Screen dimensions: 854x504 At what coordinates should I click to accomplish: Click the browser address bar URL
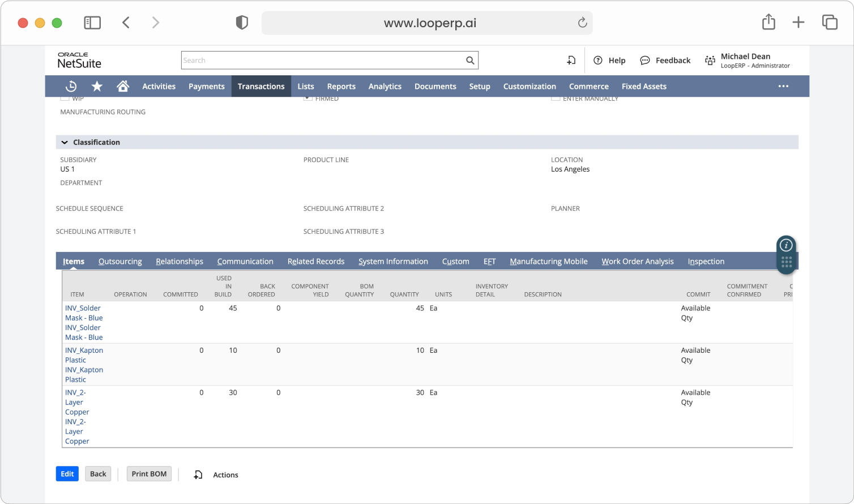pos(430,23)
